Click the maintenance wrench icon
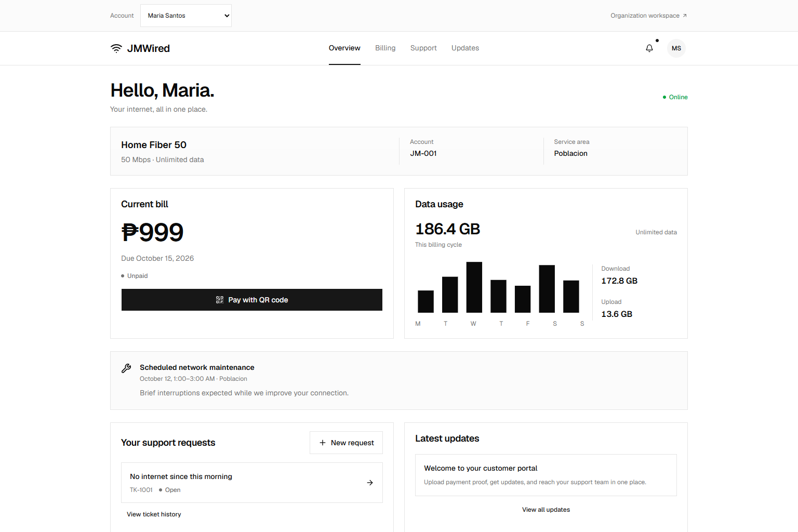Image resolution: width=798 pixels, height=532 pixels. click(x=126, y=368)
